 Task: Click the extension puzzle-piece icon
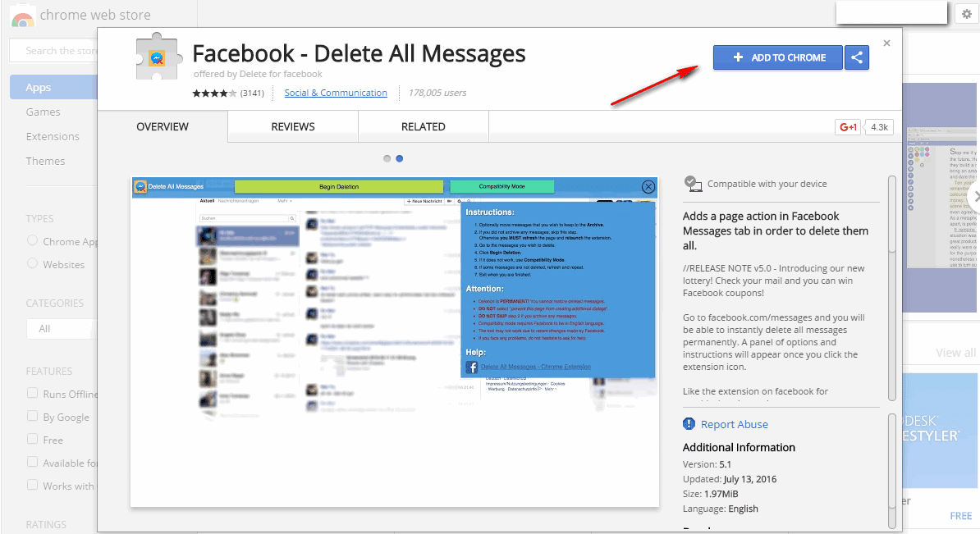tap(158, 57)
